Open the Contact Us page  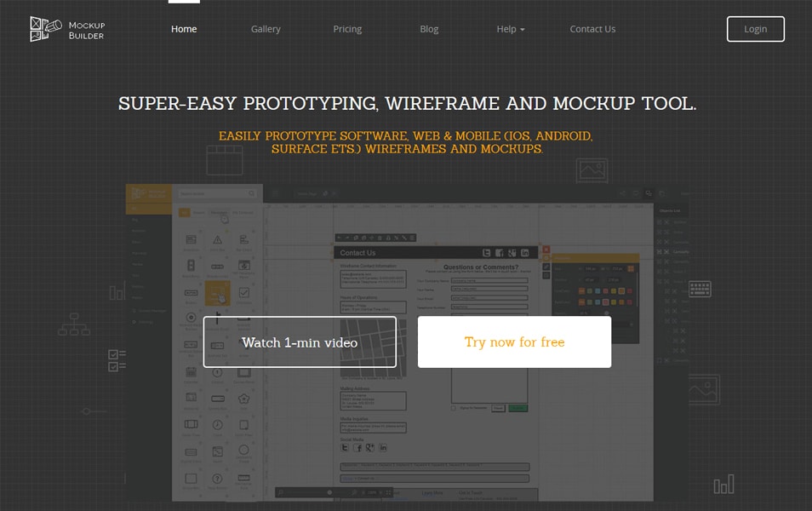coord(592,29)
